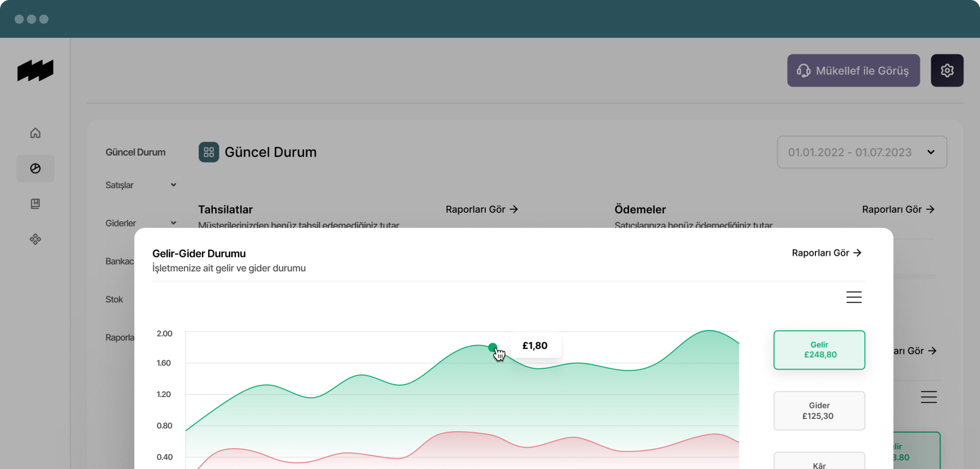Click the 2.00 y-axis label
Viewport: 980px width, 469px height.
click(x=164, y=333)
